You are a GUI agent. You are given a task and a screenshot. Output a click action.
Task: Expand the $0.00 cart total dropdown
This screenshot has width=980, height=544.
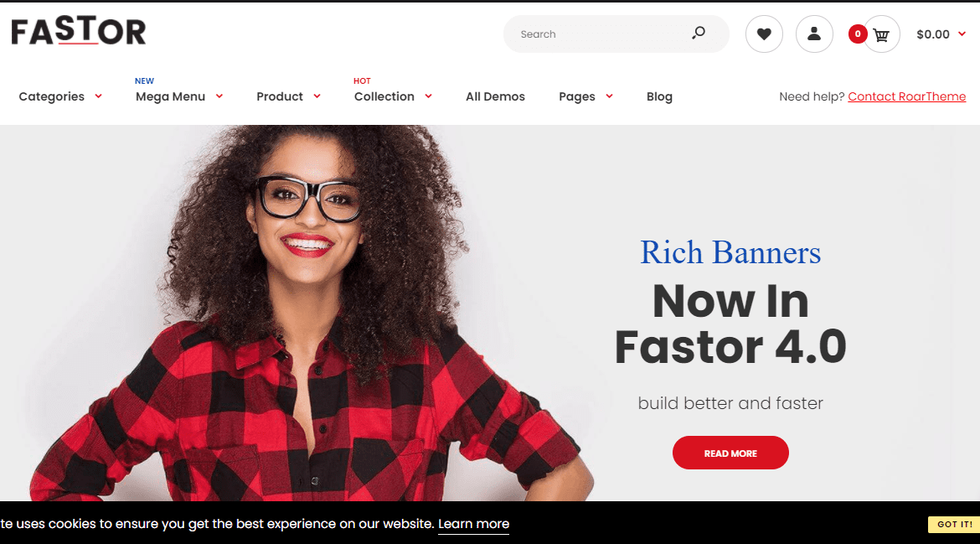962,34
